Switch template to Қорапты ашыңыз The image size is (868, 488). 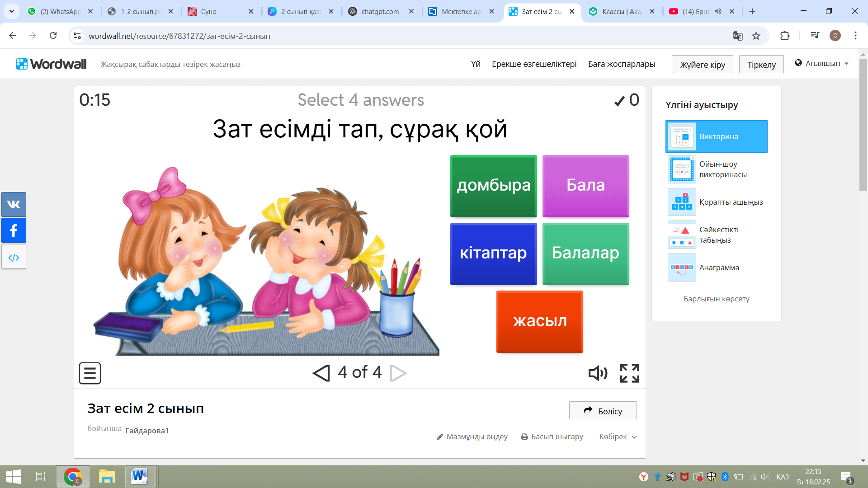coord(717,202)
